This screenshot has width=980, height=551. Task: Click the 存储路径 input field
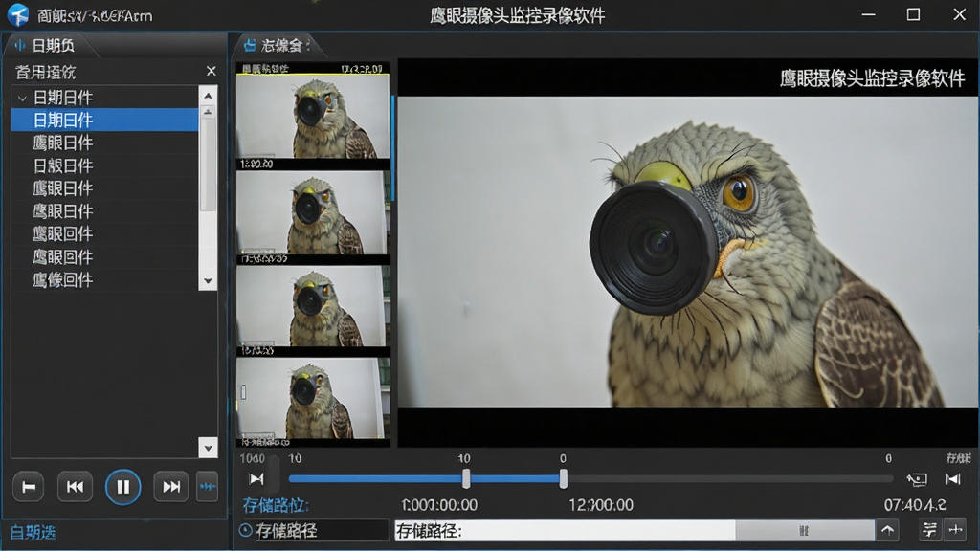point(565,531)
